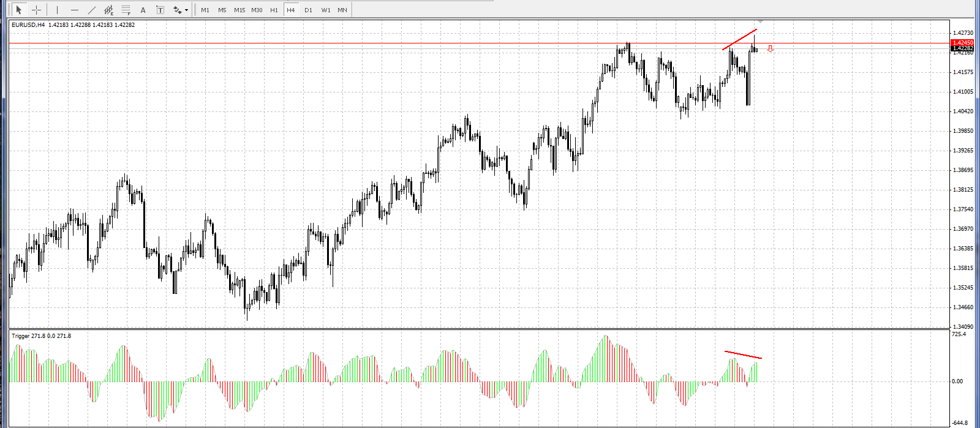Select the cursor arrow tool

tap(19, 10)
